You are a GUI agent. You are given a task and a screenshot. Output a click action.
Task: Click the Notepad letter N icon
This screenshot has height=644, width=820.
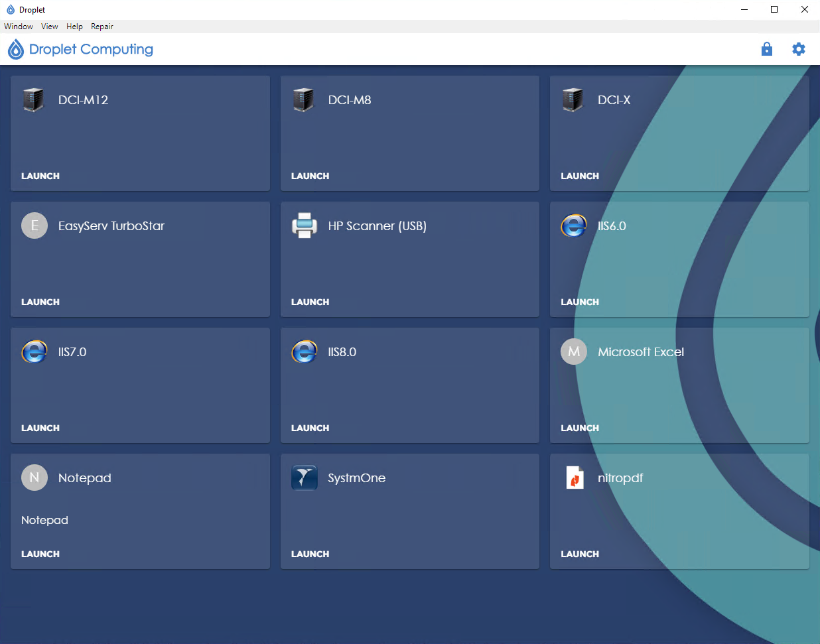pyautogui.click(x=34, y=478)
